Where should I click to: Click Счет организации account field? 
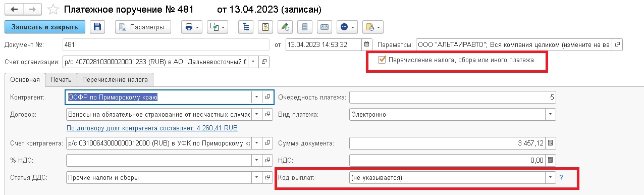coord(155,62)
